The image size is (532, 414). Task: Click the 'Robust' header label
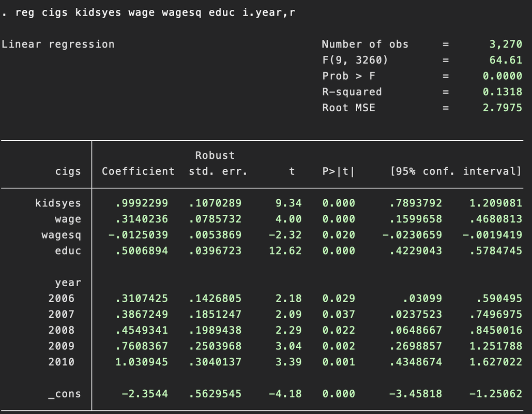[x=215, y=156]
